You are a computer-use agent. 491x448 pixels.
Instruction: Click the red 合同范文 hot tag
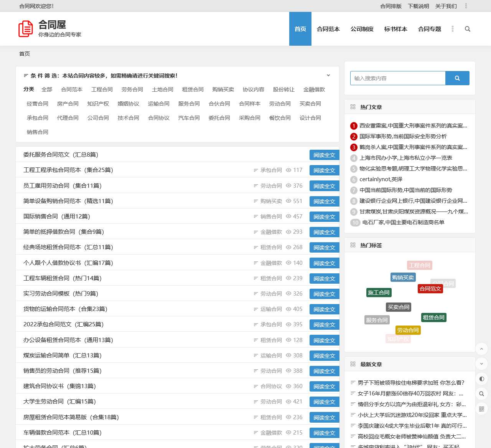(430, 289)
